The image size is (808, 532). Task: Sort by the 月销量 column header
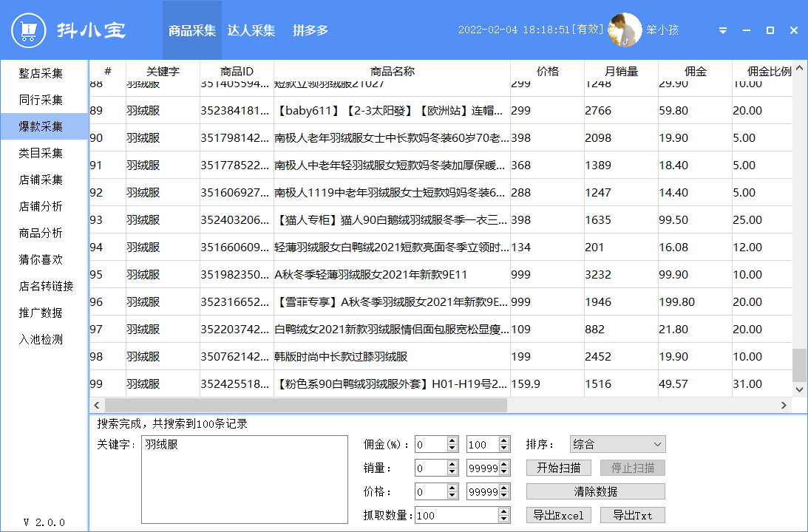tap(621, 72)
